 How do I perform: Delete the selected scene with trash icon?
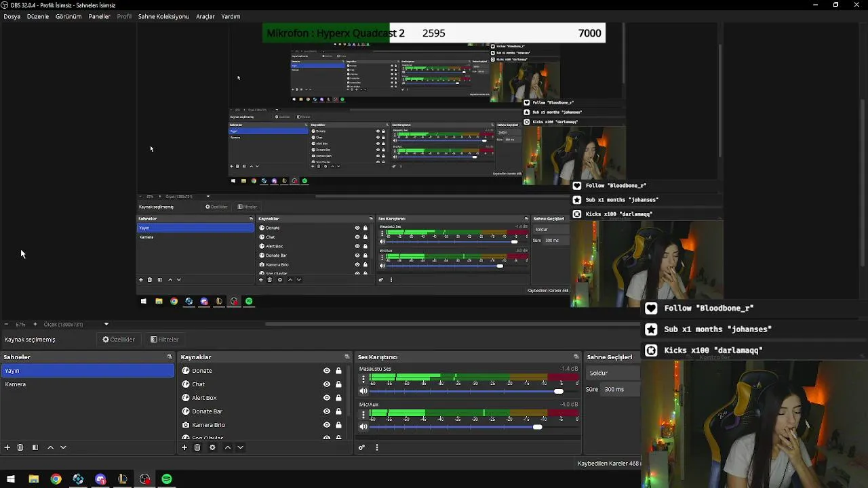[x=20, y=447]
